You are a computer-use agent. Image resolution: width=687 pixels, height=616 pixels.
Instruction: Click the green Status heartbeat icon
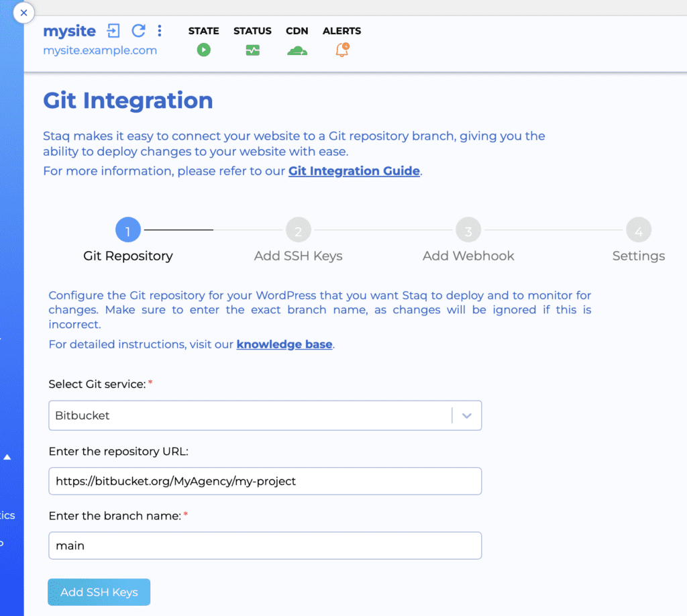(x=252, y=50)
